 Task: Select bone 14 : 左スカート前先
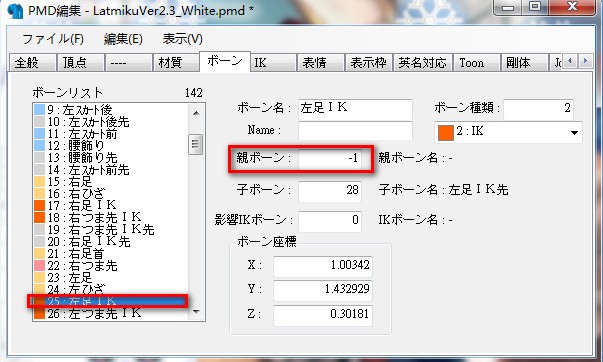[x=110, y=170]
